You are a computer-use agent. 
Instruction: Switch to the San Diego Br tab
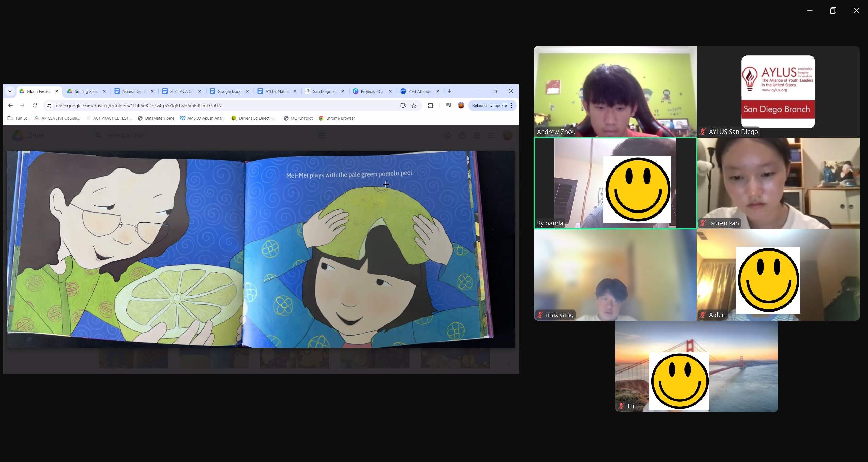pos(325,91)
